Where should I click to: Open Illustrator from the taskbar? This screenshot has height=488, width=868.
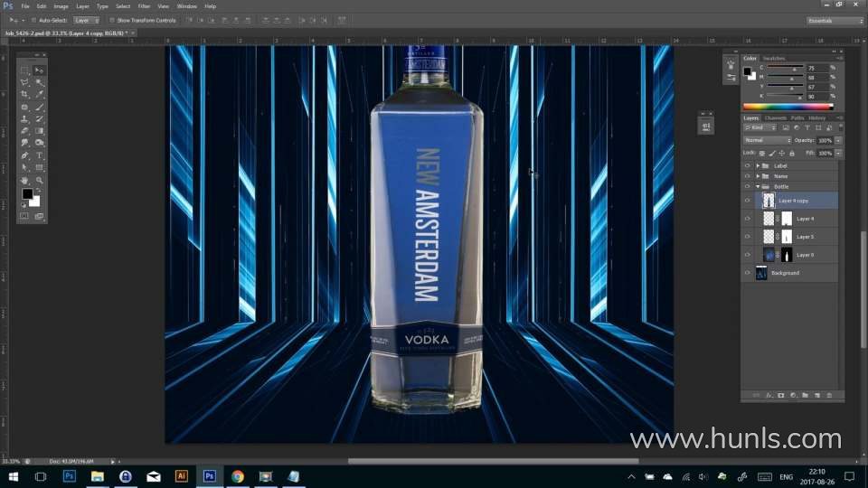point(181,476)
